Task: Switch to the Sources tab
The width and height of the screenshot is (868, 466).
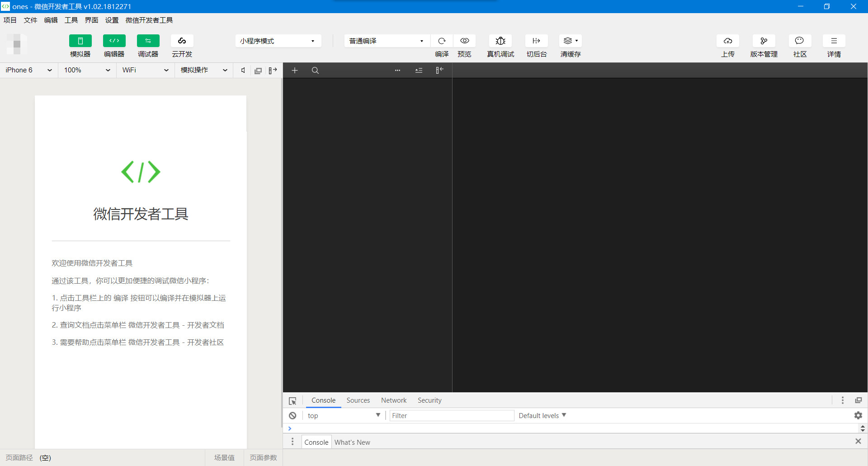Action: (x=358, y=400)
